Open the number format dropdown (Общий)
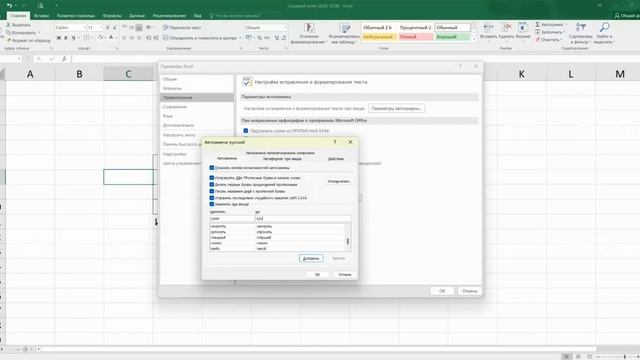 tap(285, 28)
